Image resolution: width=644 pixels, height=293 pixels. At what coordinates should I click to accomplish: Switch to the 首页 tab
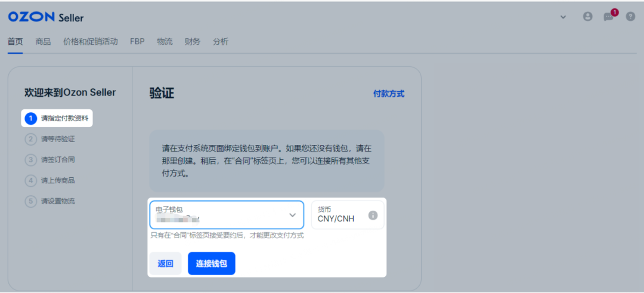pos(15,42)
